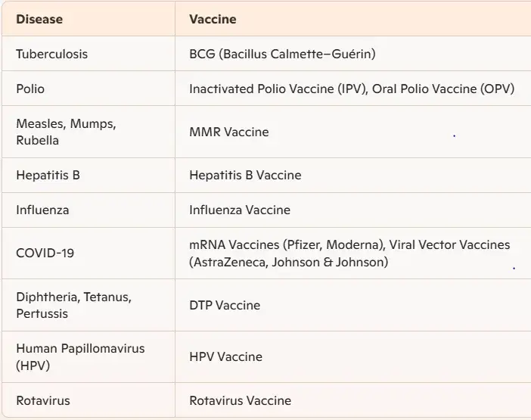
Task: Click the mRNA Vaccines (Pfizer, Moderna) text
Action: 287,244
